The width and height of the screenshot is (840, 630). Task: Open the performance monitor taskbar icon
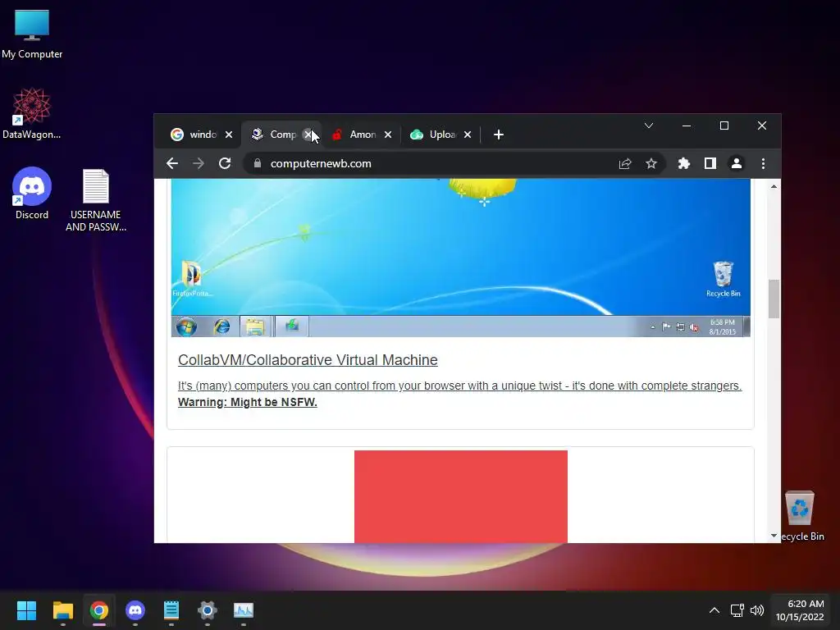coord(244,610)
